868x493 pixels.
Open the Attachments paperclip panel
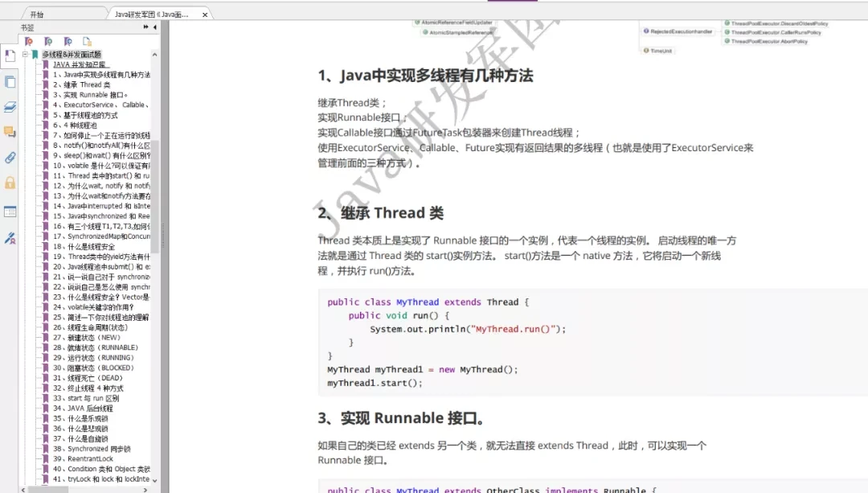tap(10, 158)
